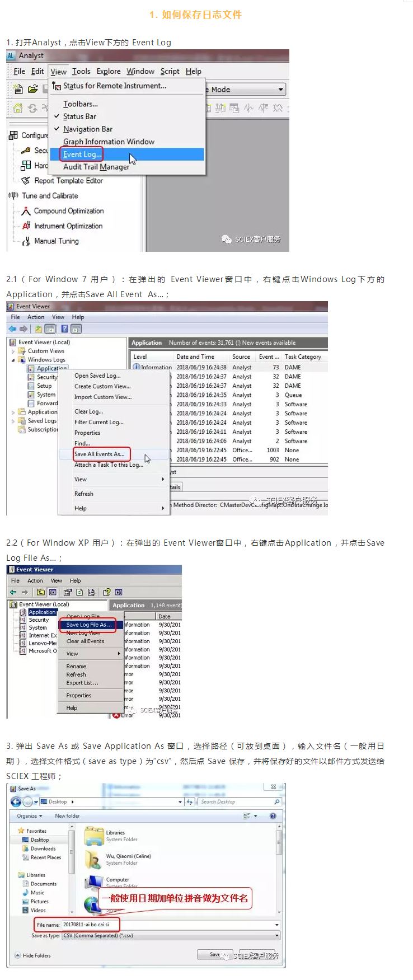Viewport: 413px width, 980px height.
Task: Click Save All Events As... menu entry
Action: [100, 454]
